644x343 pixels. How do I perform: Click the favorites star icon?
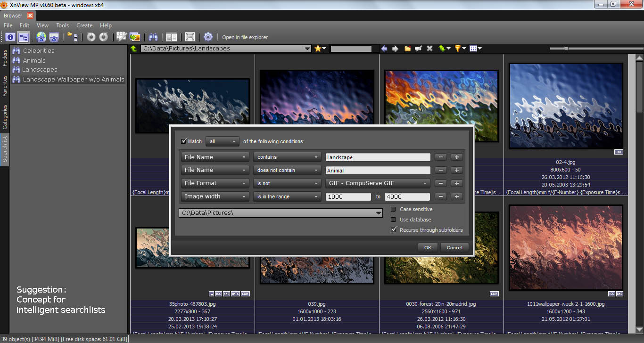tap(318, 49)
